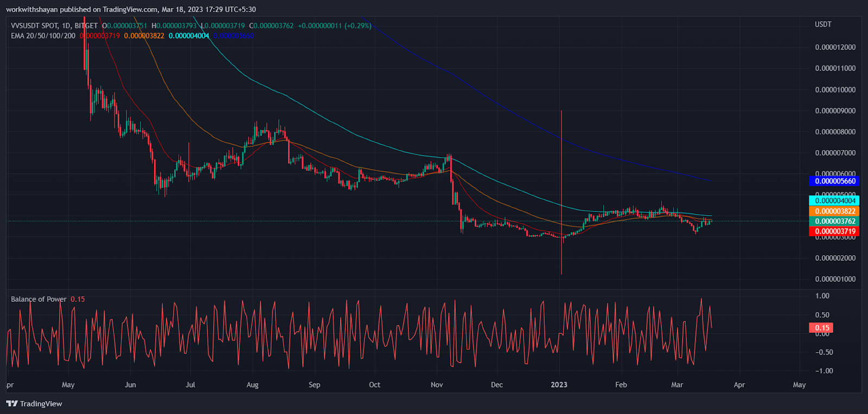The image size is (868, 414).
Task: Click the cyan EMA 100 value in the legend
Action: point(189,36)
